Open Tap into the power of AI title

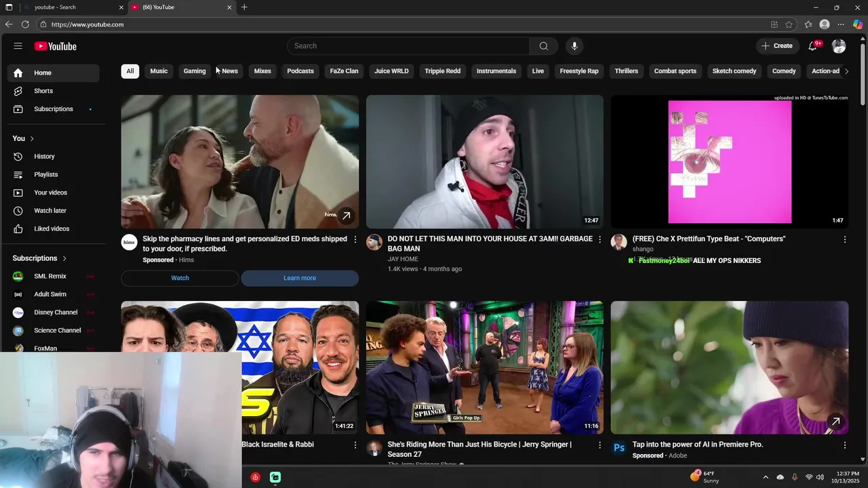(698, 445)
